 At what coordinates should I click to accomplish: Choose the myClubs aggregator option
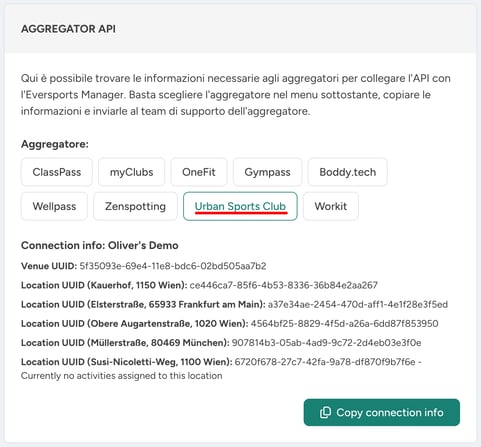pos(132,172)
